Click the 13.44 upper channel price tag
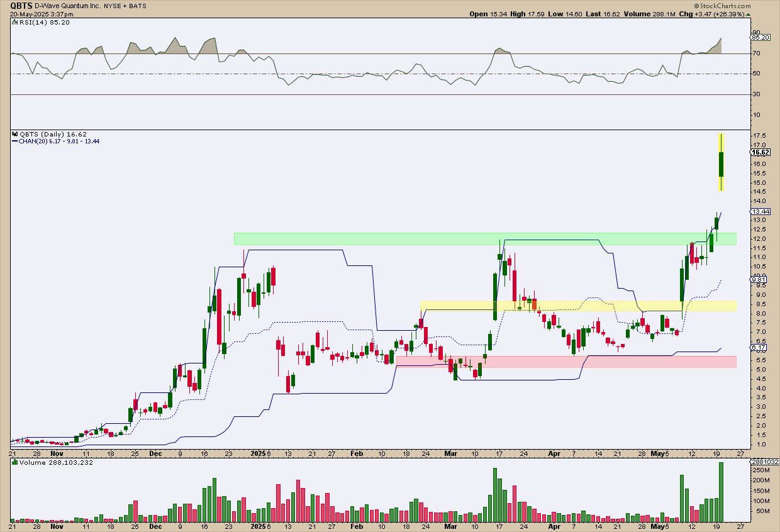Screen dimensions: 780x532 [x=760, y=212]
